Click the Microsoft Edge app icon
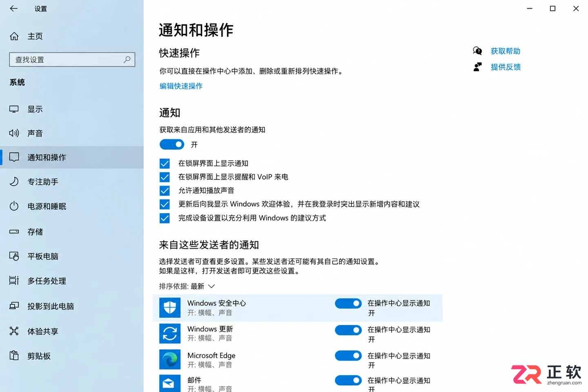This screenshot has width=588, height=392. point(170,359)
